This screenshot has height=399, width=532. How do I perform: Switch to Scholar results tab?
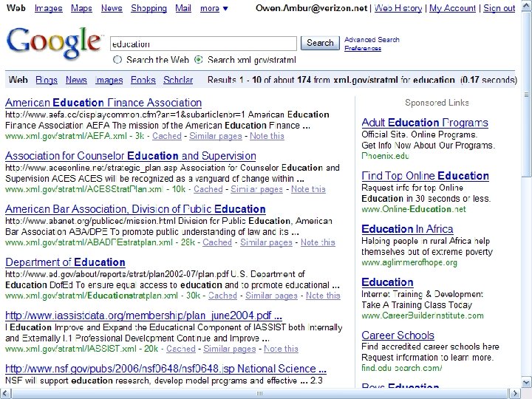coord(178,80)
